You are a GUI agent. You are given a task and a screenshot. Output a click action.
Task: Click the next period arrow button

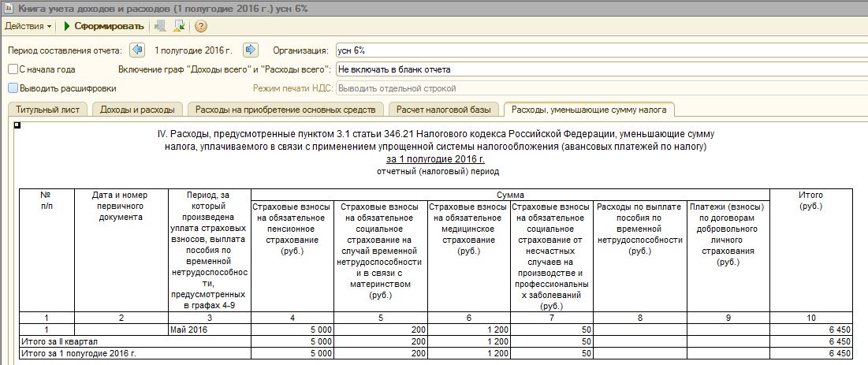point(251,50)
